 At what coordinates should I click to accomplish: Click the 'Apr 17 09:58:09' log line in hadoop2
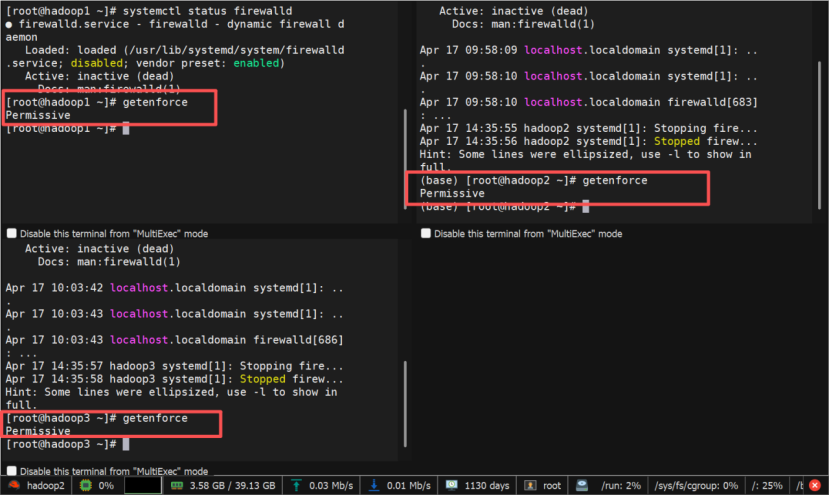click(x=589, y=50)
